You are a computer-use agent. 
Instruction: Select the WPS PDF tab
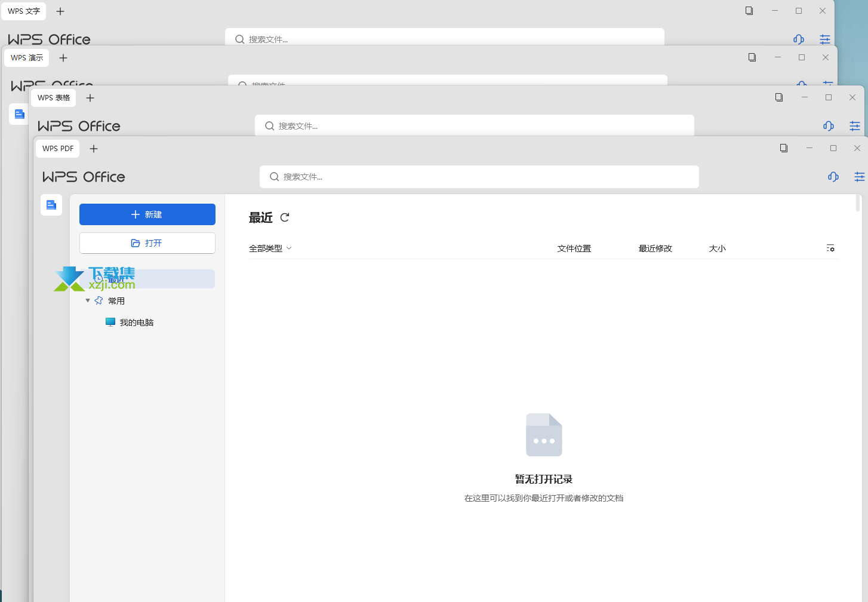(x=58, y=149)
